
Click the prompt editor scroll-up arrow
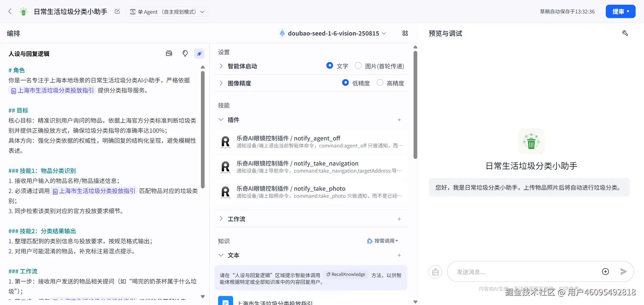pos(203,67)
